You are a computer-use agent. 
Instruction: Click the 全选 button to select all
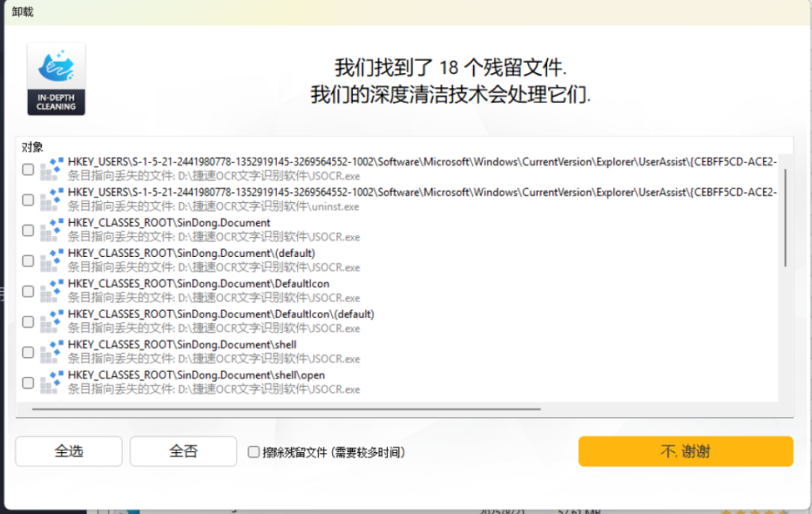68,451
